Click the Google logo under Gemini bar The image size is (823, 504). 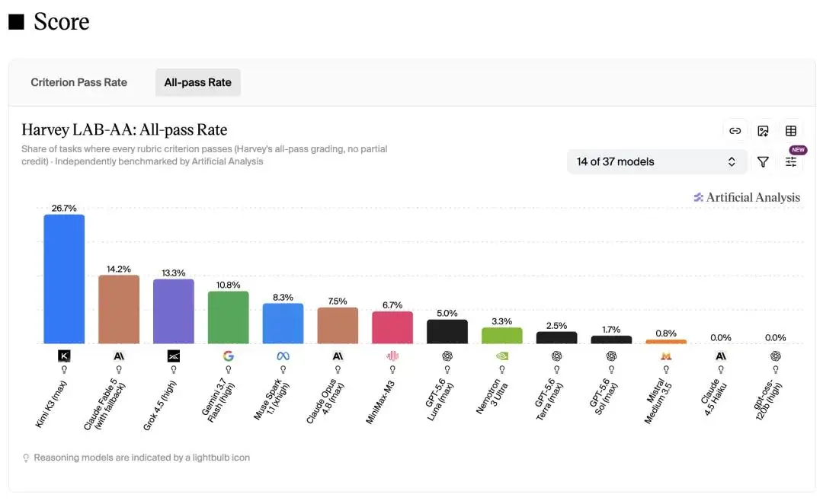coord(229,356)
